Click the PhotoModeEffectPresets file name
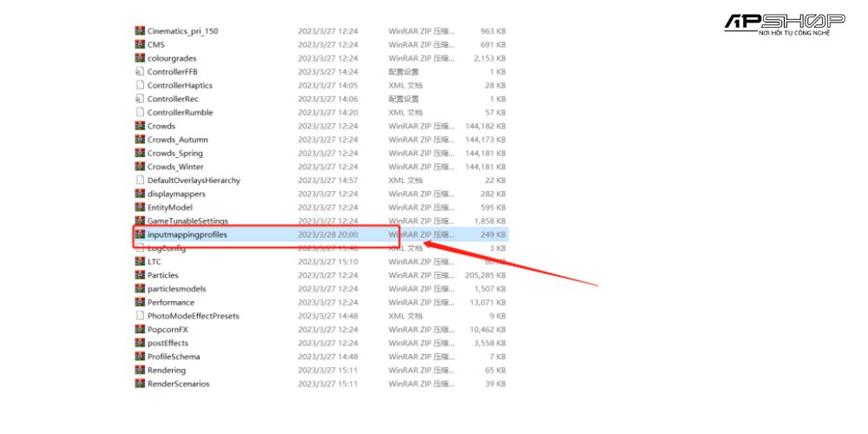The width and height of the screenshot is (868, 434). [193, 316]
